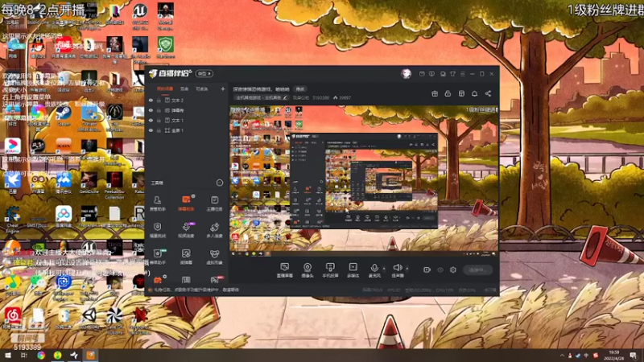The width and height of the screenshot is (644, 362).
Task: Open the room manager assistant tool
Action: (x=157, y=204)
